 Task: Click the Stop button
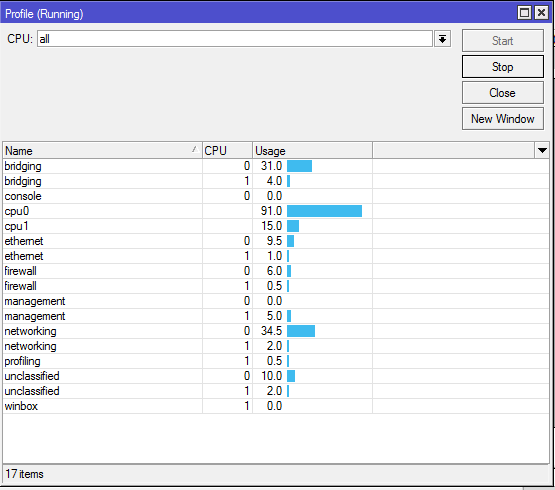[x=503, y=67]
